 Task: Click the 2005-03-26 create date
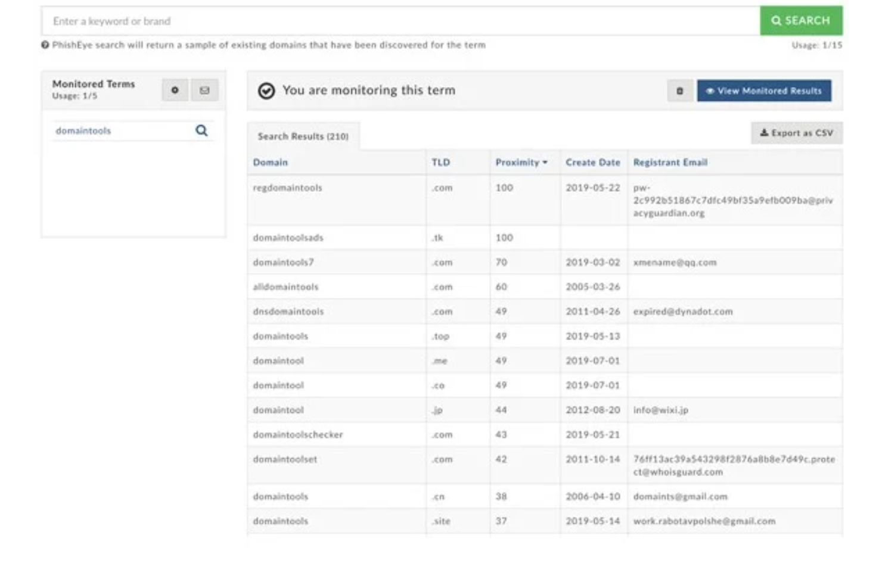tap(593, 287)
